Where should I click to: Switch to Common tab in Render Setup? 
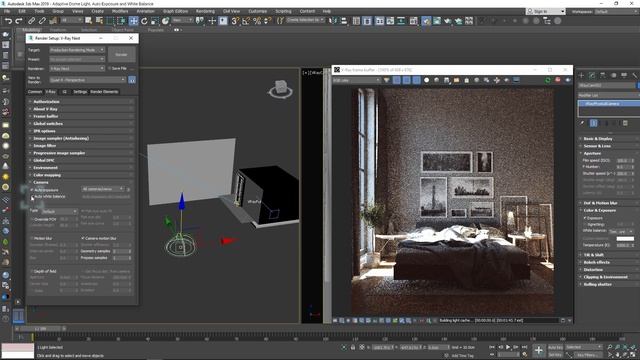[x=35, y=92]
